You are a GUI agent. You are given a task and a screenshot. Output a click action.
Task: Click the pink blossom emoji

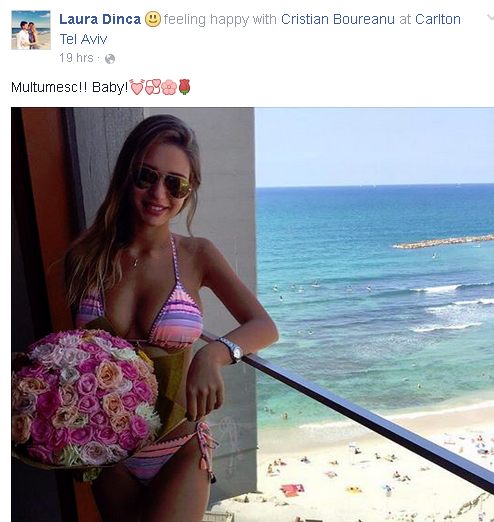coord(169,87)
